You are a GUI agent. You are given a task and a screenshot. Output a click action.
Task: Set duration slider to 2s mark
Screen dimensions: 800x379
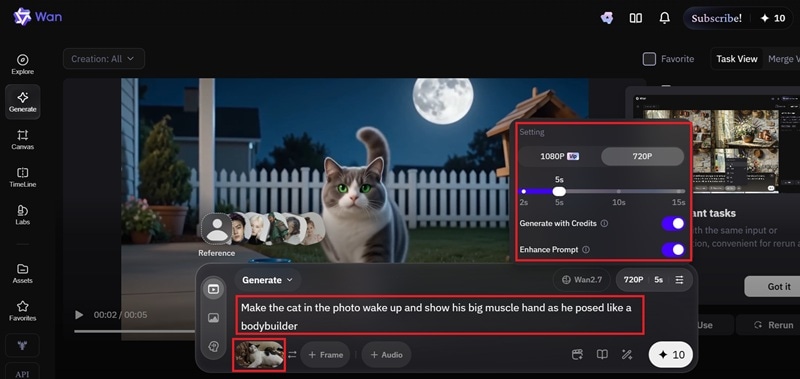click(x=523, y=191)
